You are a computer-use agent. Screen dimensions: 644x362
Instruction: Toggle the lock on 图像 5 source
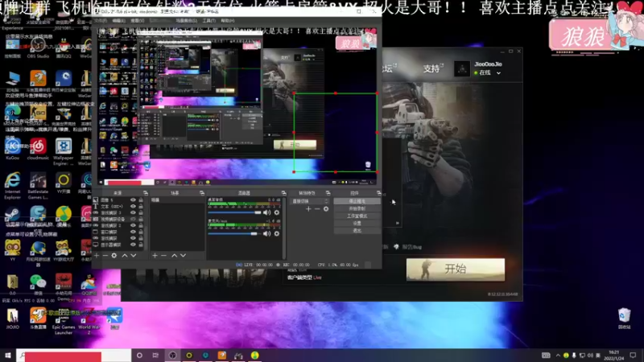point(140,200)
